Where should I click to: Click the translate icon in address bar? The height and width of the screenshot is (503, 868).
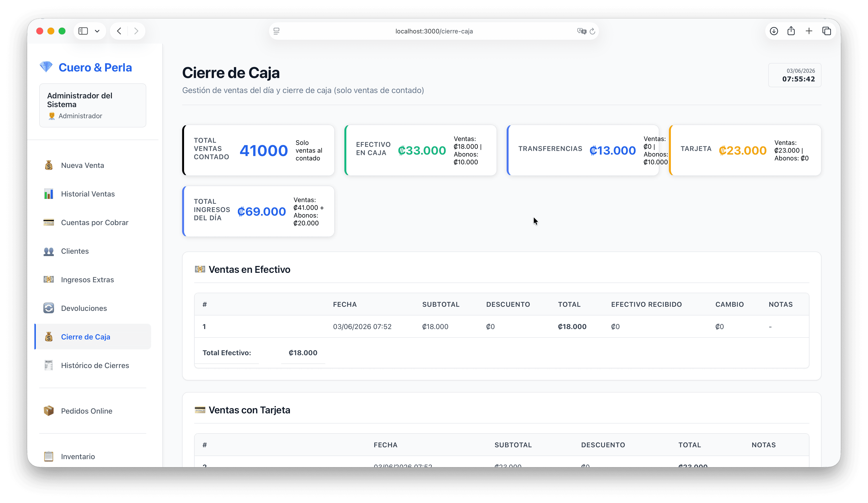coord(581,31)
